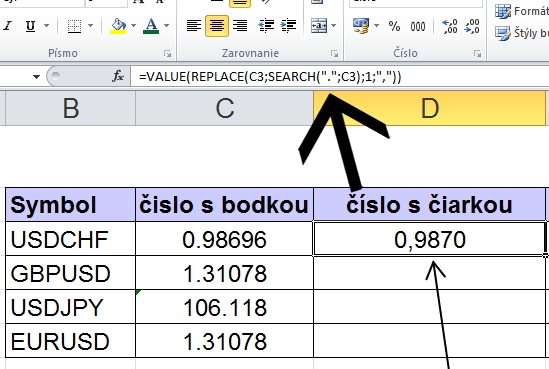Click into the formula bar
This screenshot has height=369, width=549.
(x=340, y=77)
